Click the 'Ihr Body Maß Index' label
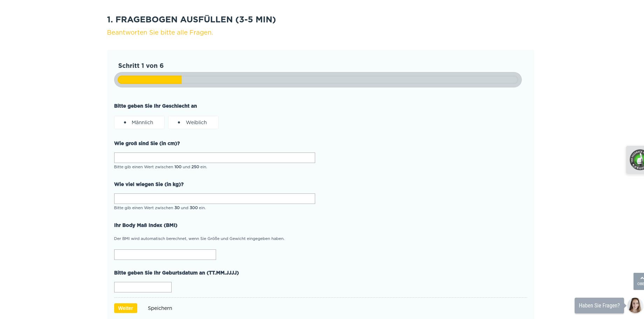The width and height of the screenshot is (644, 319). tap(145, 225)
